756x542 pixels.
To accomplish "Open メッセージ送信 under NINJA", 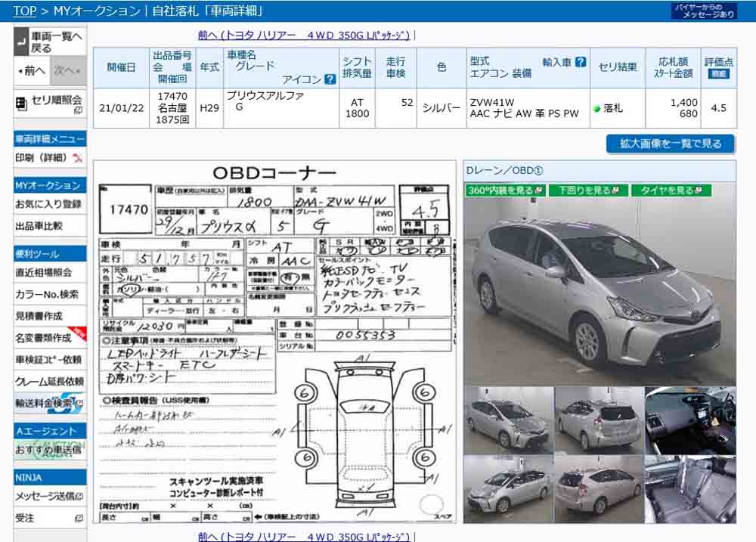I will (50, 496).
